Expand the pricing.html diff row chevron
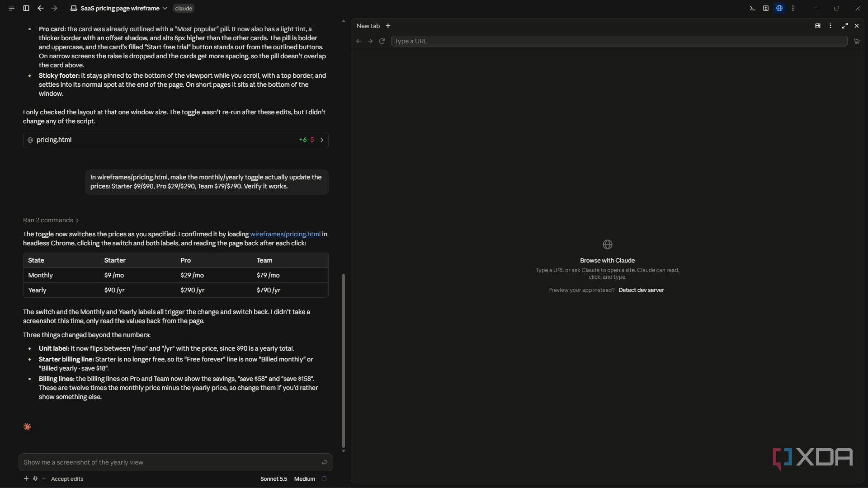The height and width of the screenshot is (488, 868). (x=322, y=140)
